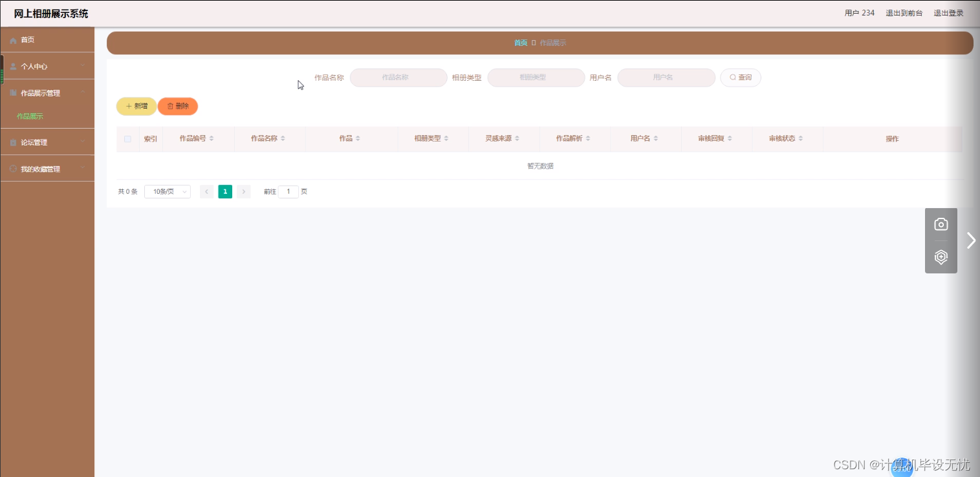Sort by 灵感来源 column arrows
The width and height of the screenshot is (980, 477).
517,139
